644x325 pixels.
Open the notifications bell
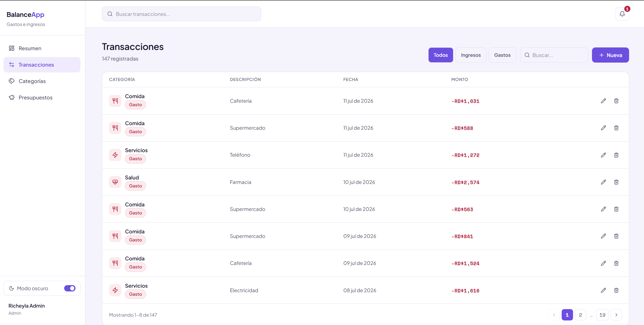622,14
